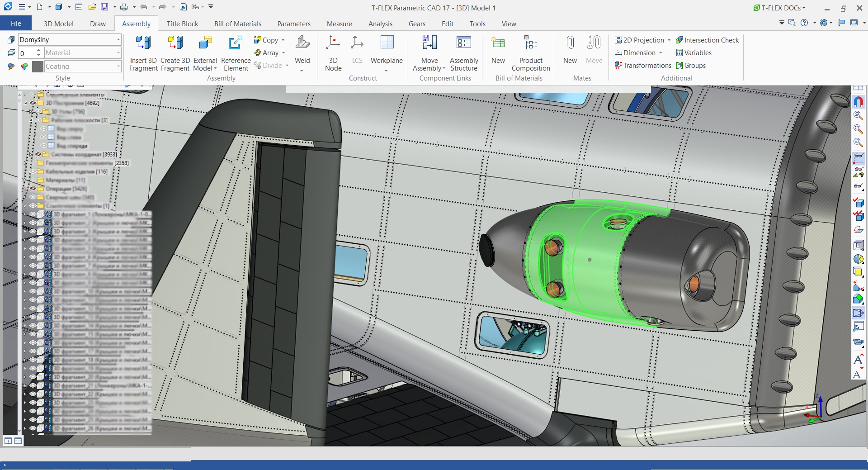Click the single red-check cube icon
This screenshot has height=470, width=868.
(x=858, y=202)
